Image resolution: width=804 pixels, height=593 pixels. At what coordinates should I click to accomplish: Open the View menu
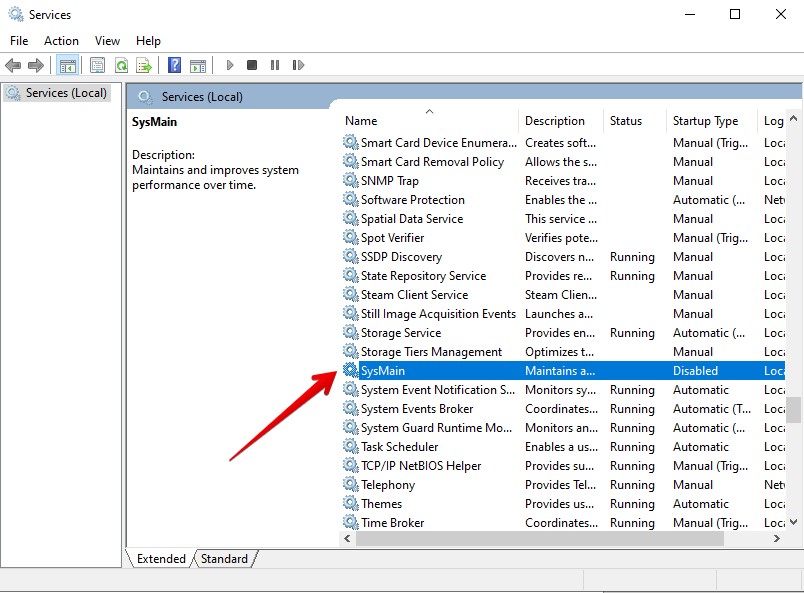(x=107, y=41)
